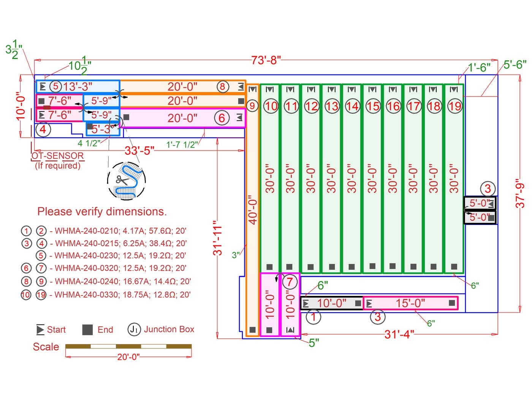Click the 20'-0" scale bar
The height and width of the screenshot is (399, 532).
coord(128,347)
